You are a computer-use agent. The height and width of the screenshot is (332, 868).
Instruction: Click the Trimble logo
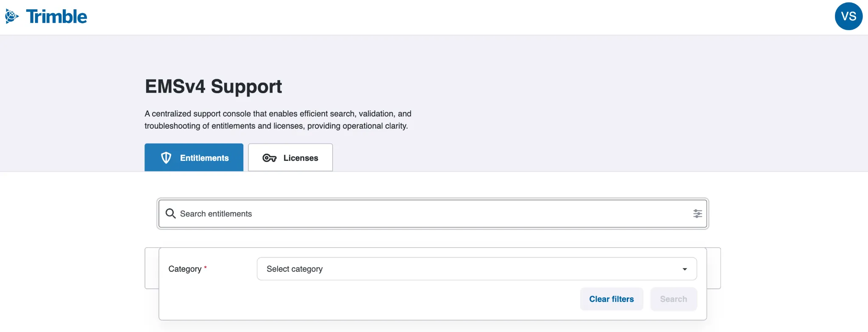pyautogui.click(x=46, y=17)
